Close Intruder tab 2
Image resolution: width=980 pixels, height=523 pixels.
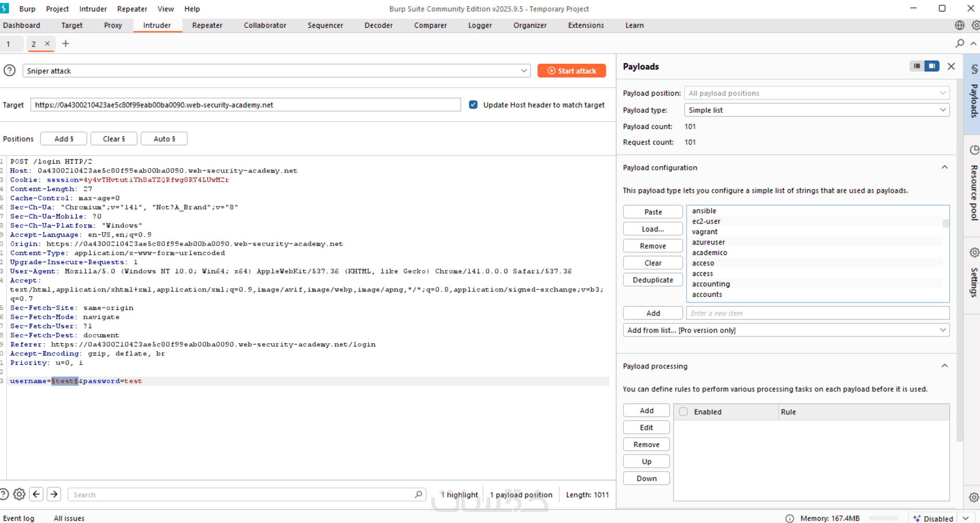[x=47, y=43]
